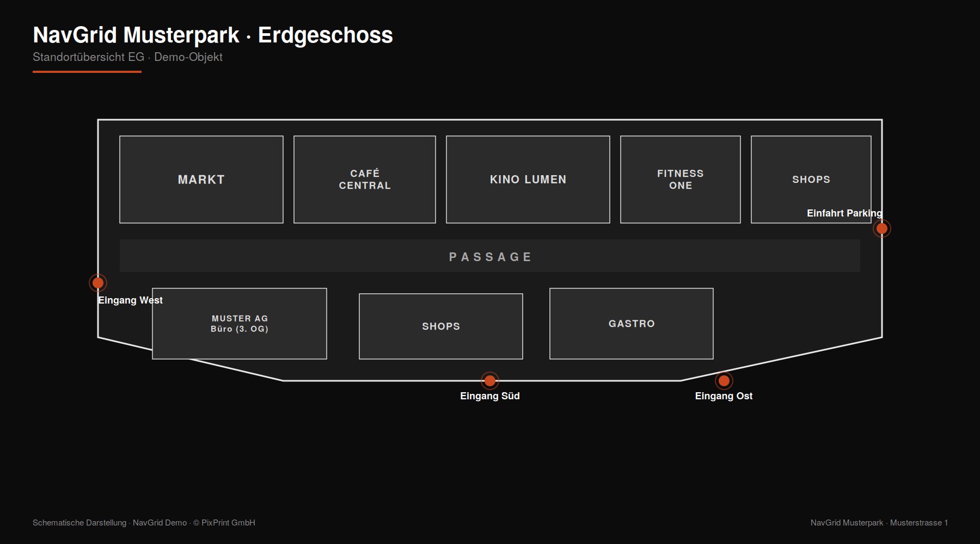Select the Muster AG Büro block
This screenshot has height=544, width=980.
pos(240,324)
